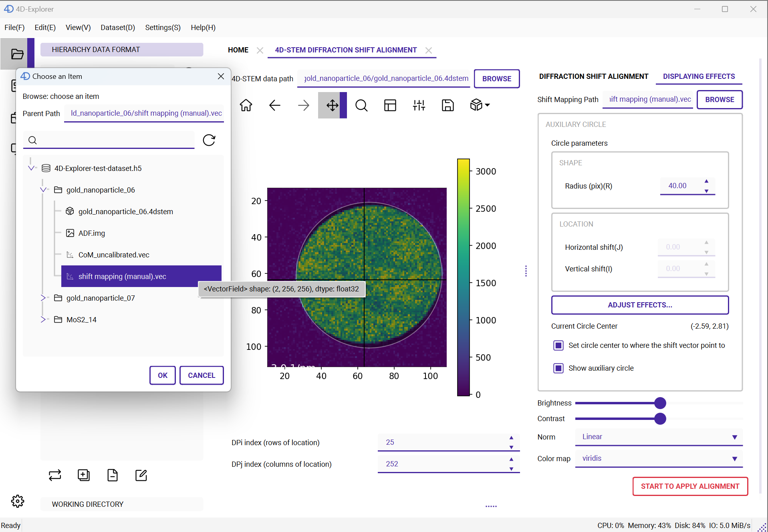The height and width of the screenshot is (532, 768).
Task: Open the View(V) menu
Action: click(78, 28)
